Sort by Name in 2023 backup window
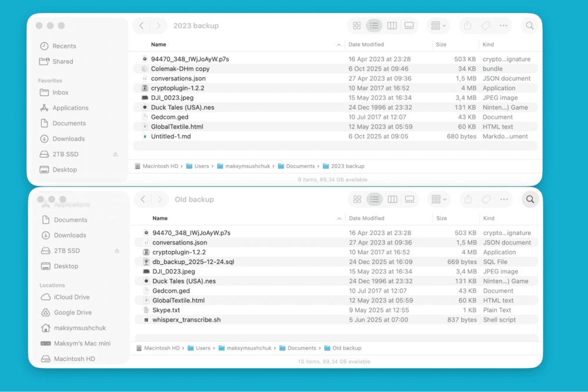This screenshot has width=588, height=392. point(159,45)
